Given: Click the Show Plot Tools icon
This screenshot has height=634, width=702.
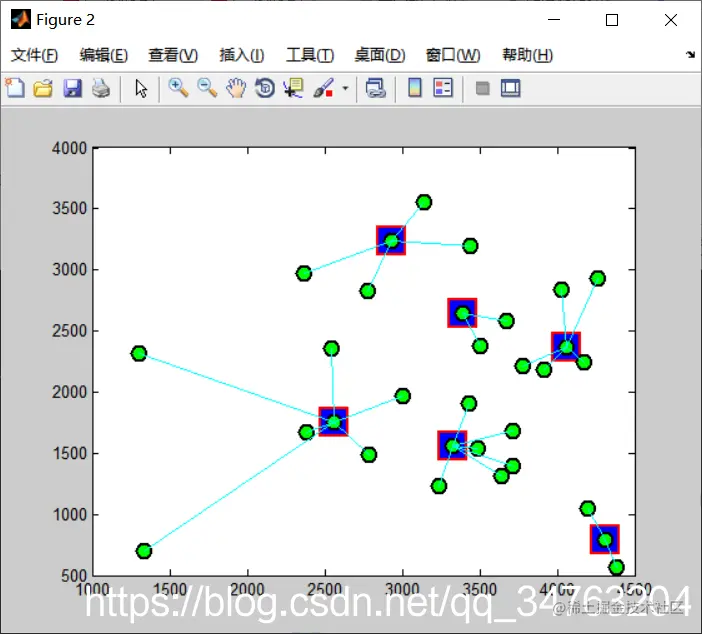Looking at the screenshot, I should point(510,88).
